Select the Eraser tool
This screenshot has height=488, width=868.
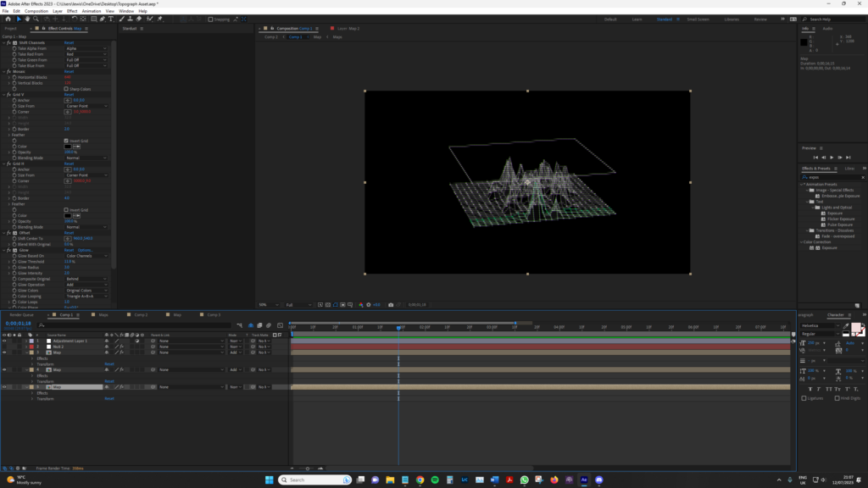point(139,19)
